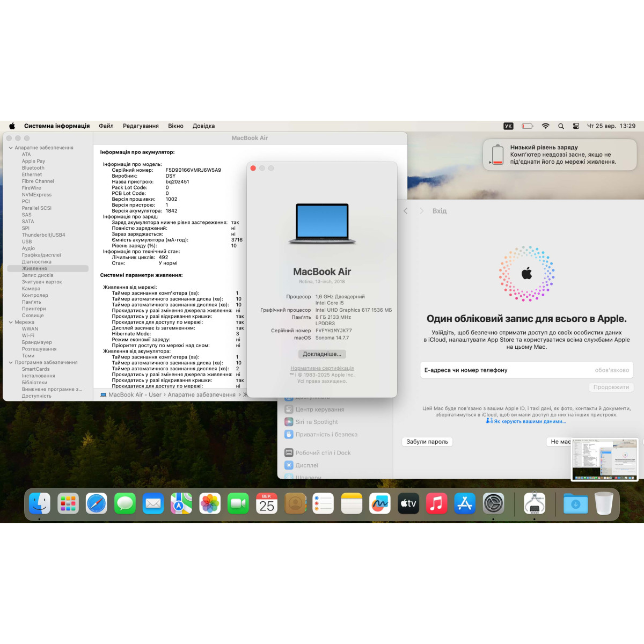Open Apple menu in menu bar
Screen dimensions: 644x644
tap(12, 126)
